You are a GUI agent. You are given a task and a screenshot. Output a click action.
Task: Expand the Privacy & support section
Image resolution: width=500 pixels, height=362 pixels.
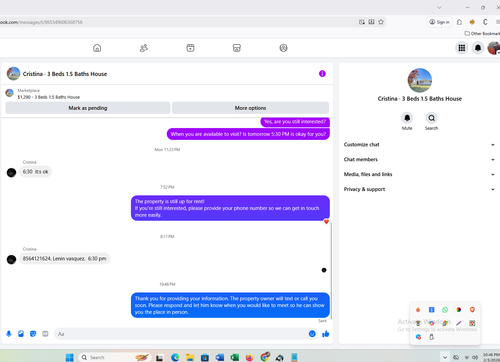point(419,189)
